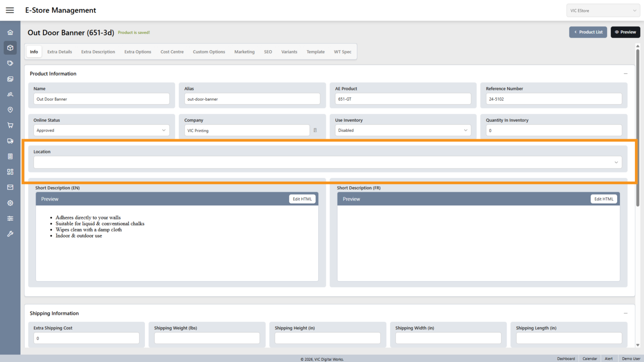Open the Location dropdown
Viewport: 644px width, 362px height.
point(327,162)
